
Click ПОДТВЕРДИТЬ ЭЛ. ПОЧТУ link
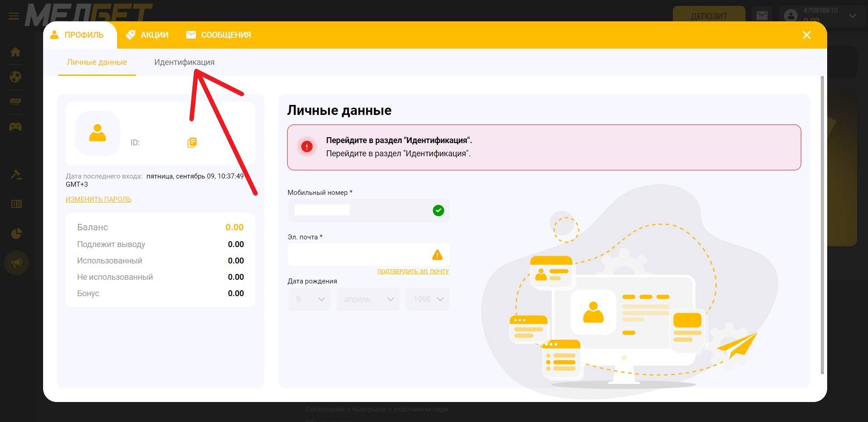413,271
